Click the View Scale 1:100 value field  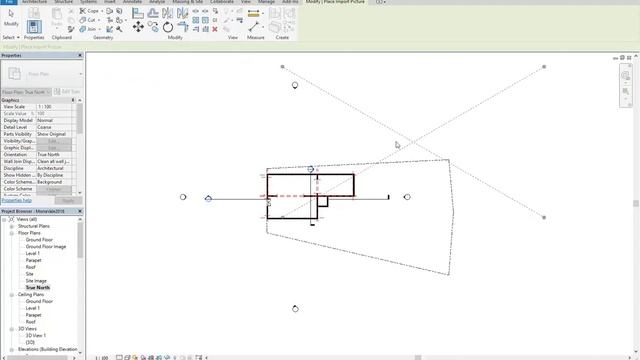[54, 107]
